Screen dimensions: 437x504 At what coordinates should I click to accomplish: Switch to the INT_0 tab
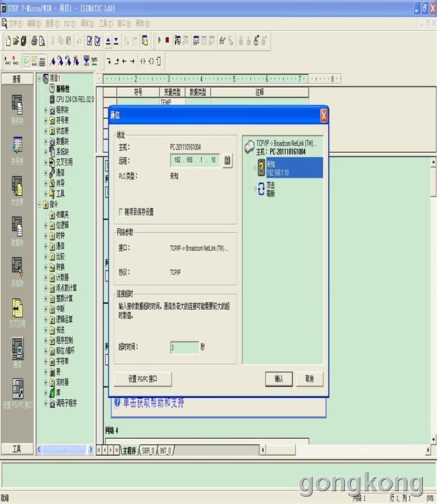tap(165, 451)
